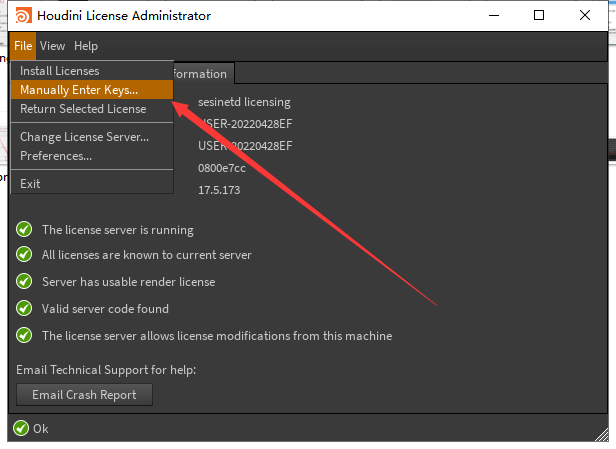Screen dimensions: 616x449
Task: Maximize the Houdini License Administrator window
Action: tap(539, 16)
